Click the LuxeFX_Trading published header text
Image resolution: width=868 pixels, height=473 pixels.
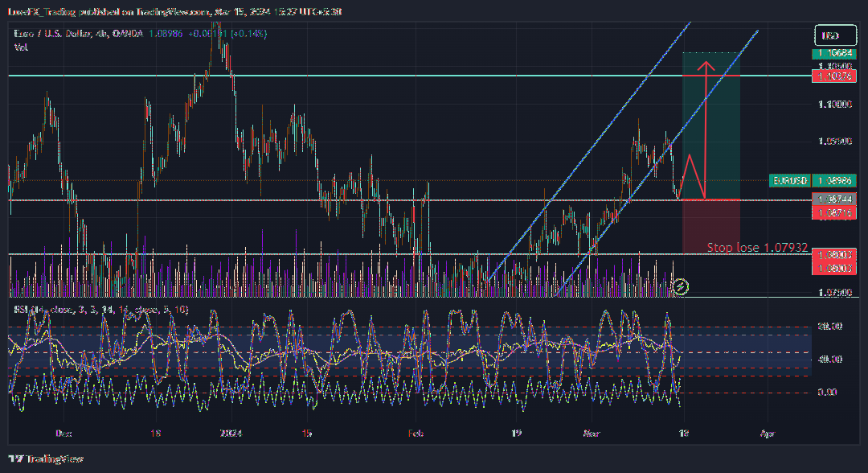tap(174, 11)
